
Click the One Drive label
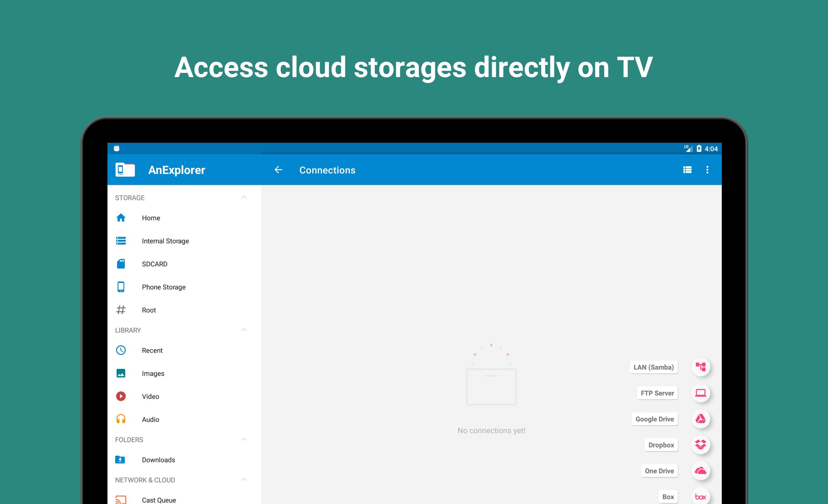pos(659,470)
